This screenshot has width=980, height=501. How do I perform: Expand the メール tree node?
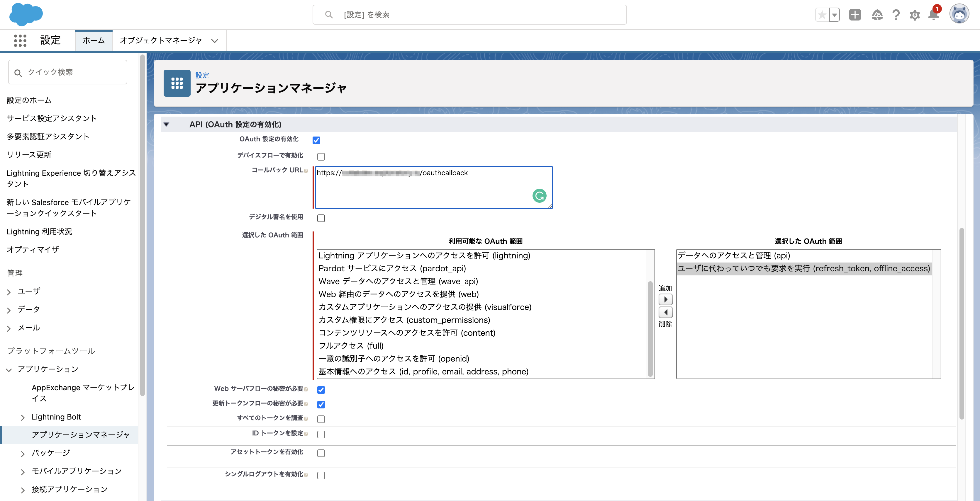point(9,328)
